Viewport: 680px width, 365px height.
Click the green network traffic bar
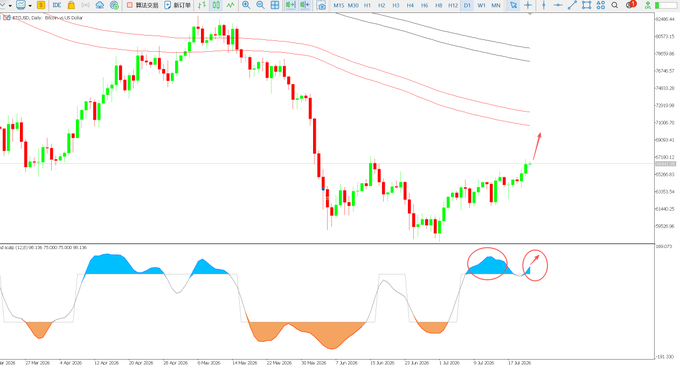pos(667,5)
